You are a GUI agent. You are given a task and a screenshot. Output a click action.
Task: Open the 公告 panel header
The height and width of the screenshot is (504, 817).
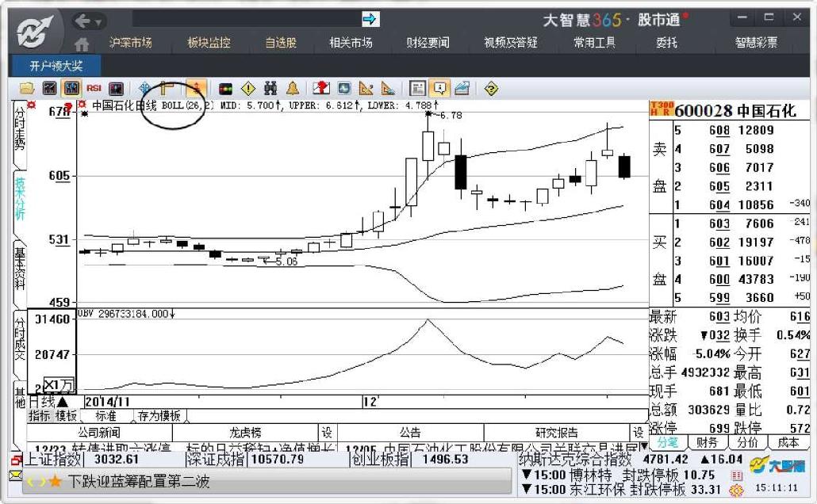tap(411, 433)
